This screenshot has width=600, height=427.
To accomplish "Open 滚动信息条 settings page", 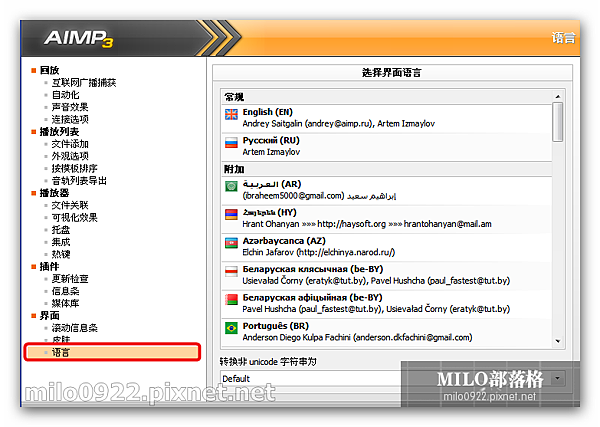I will click(75, 328).
